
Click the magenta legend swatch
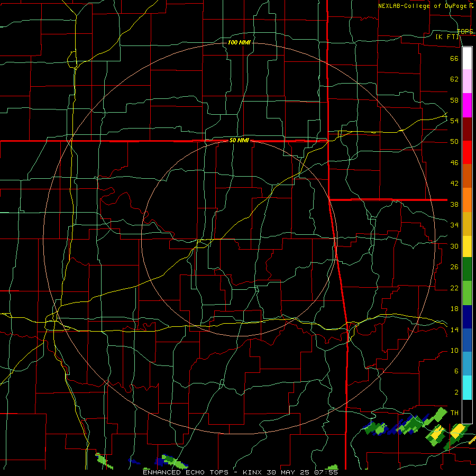(x=467, y=105)
